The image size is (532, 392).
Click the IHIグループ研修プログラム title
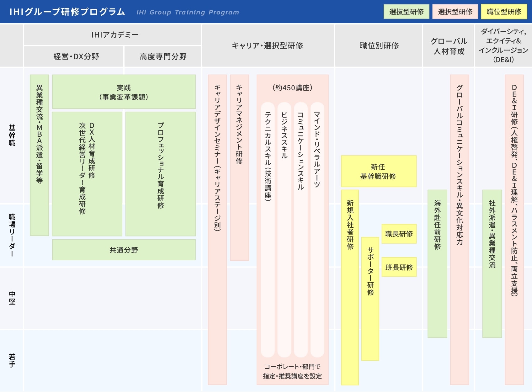tap(67, 12)
